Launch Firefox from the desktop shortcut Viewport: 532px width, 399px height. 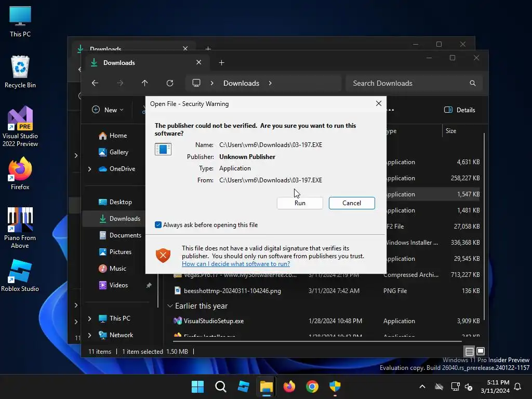click(x=20, y=174)
